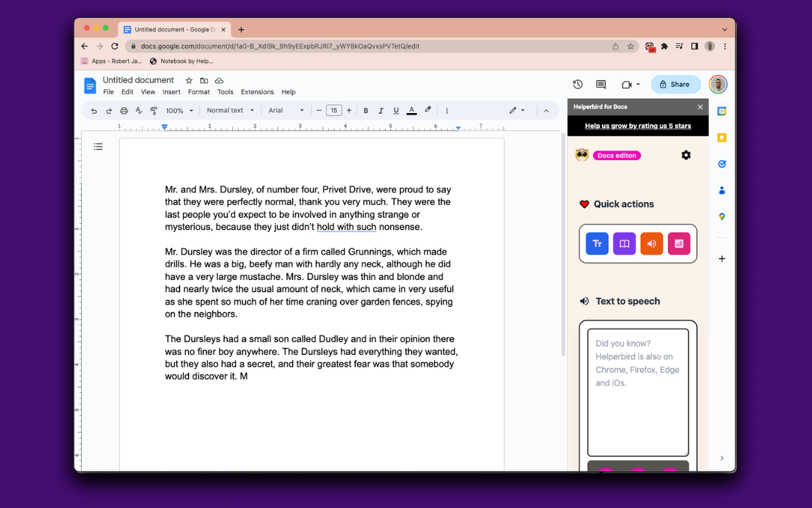Open the File menu
The width and height of the screenshot is (812, 508).
click(x=108, y=92)
